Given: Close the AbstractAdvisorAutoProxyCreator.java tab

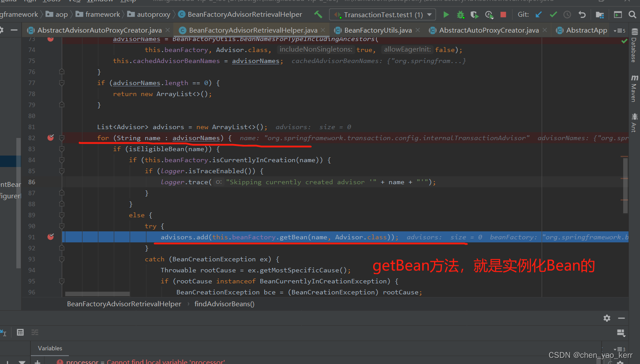Looking at the screenshot, I should (167, 30).
